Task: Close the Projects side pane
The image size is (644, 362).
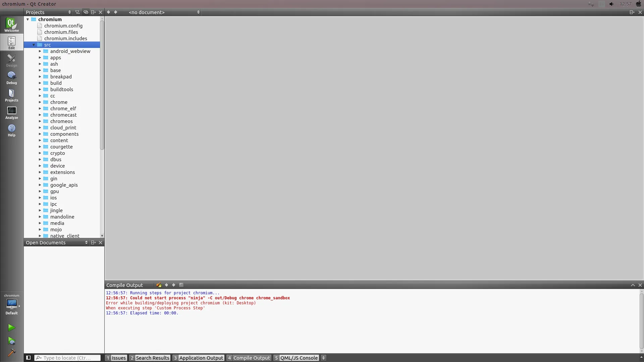Action: click(x=100, y=12)
